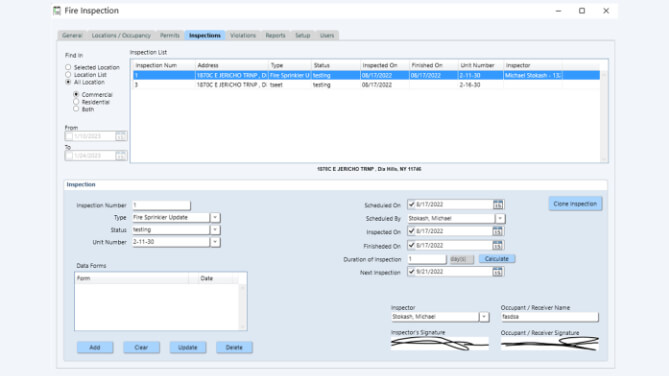Choose the Both radio option
Image resolution: width=669 pixels, height=376 pixels.
tap(76, 109)
